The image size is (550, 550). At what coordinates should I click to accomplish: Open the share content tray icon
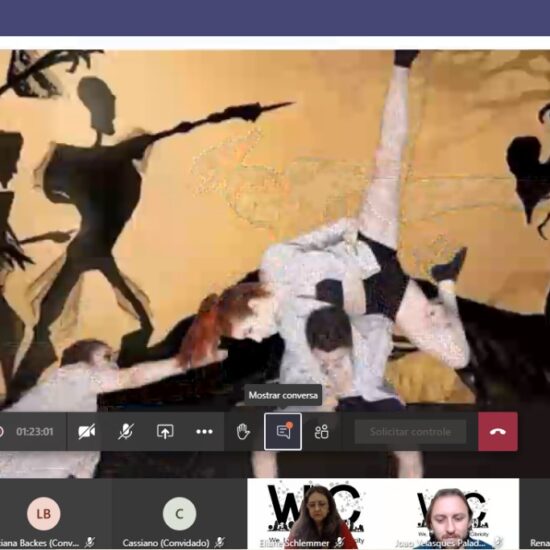point(165,431)
